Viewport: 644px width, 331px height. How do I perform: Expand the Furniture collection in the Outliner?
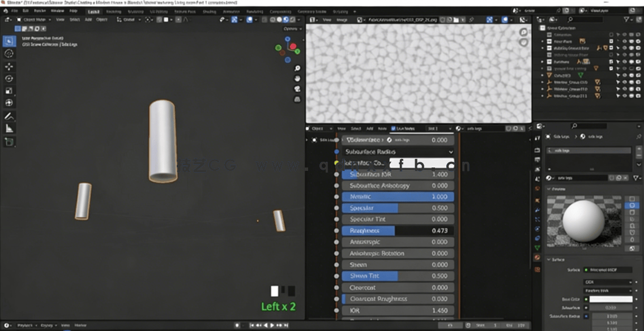[x=541, y=61]
